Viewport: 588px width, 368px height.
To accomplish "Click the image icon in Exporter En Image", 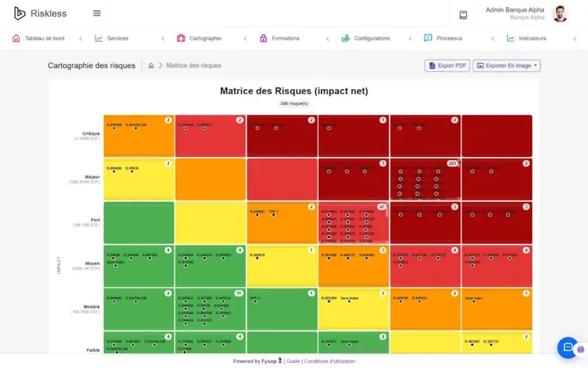I will pyautogui.click(x=480, y=65).
